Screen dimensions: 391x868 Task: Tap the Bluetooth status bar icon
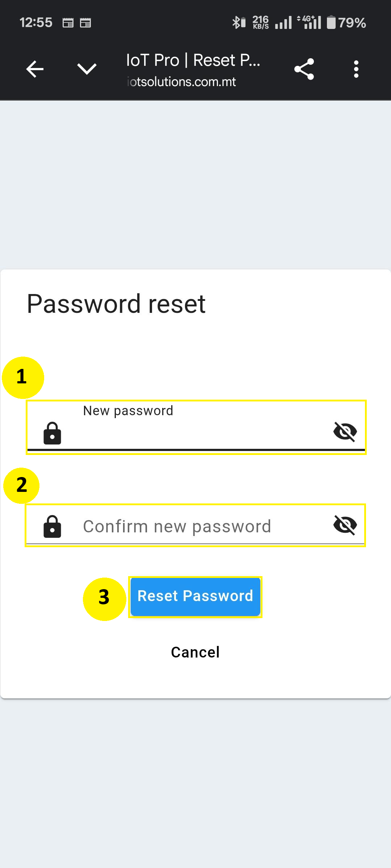(x=239, y=22)
